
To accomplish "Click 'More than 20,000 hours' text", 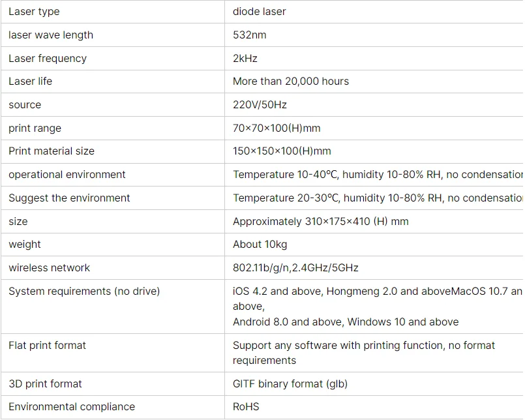I will pyautogui.click(x=290, y=81).
